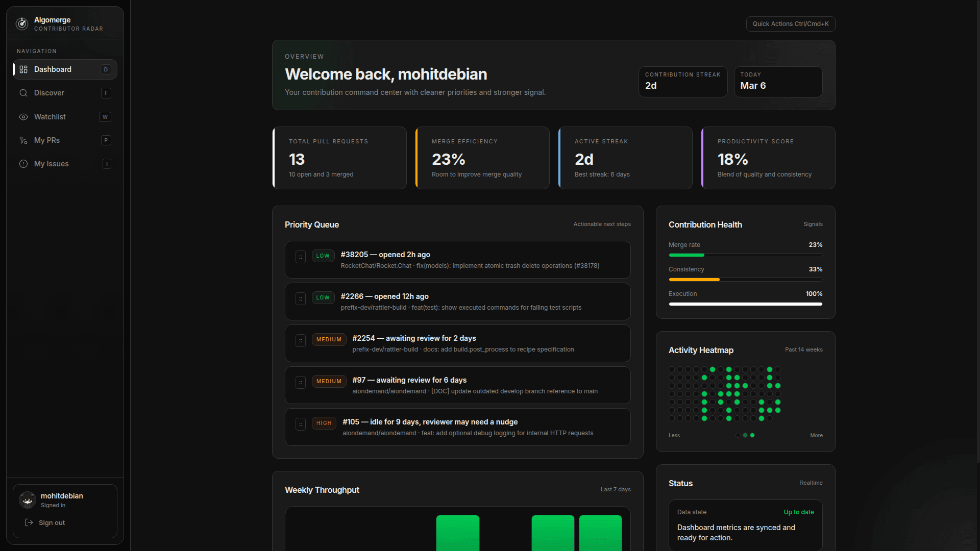Click the Watchlist eye icon
This screenshot has width=980, height=551.
coord(23,117)
